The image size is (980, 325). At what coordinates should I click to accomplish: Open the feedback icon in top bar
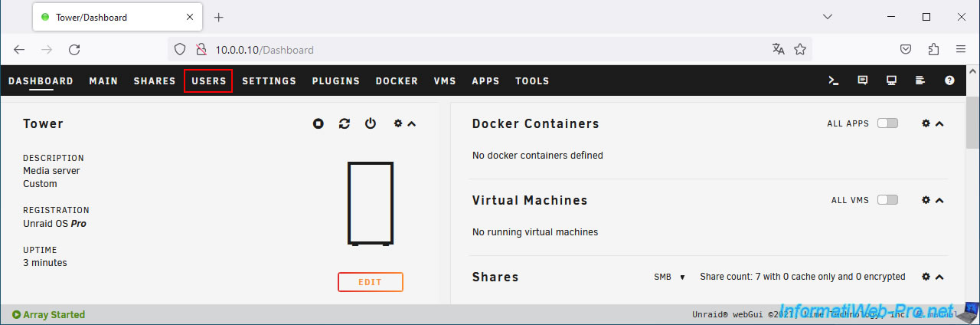coord(863,80)
